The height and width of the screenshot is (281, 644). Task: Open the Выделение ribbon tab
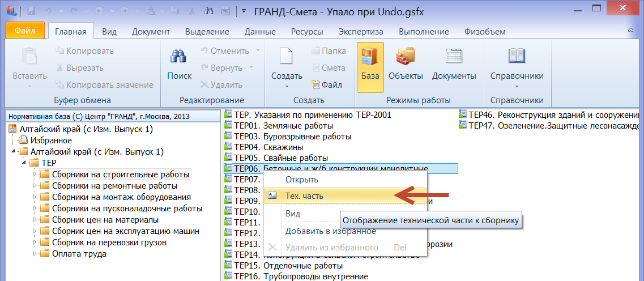(x=207, y=32)
